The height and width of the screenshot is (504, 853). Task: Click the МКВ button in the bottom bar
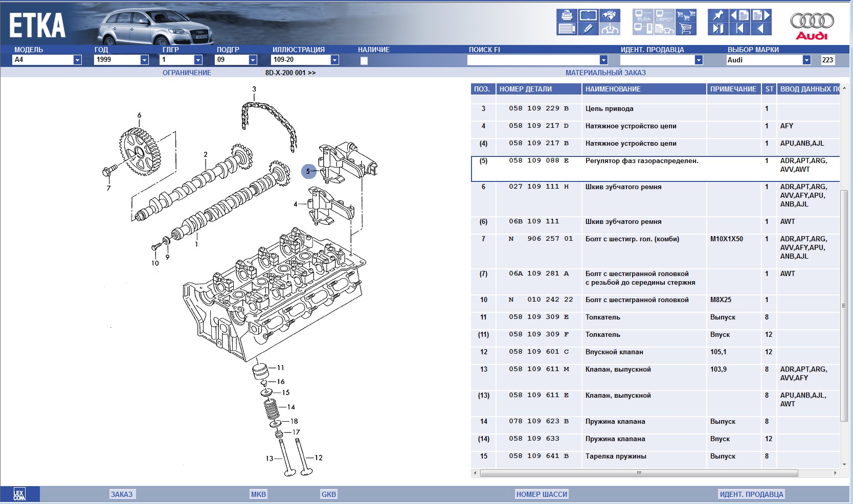click(258, 494)
